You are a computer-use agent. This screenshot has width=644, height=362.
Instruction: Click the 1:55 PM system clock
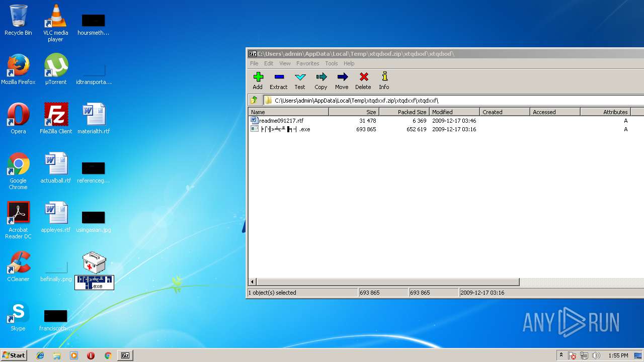[618, 355]
